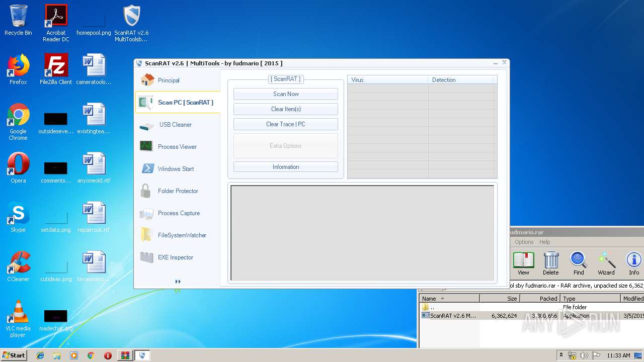
Task: Click WinRAR Find toolbar icon
Action: 579,263
